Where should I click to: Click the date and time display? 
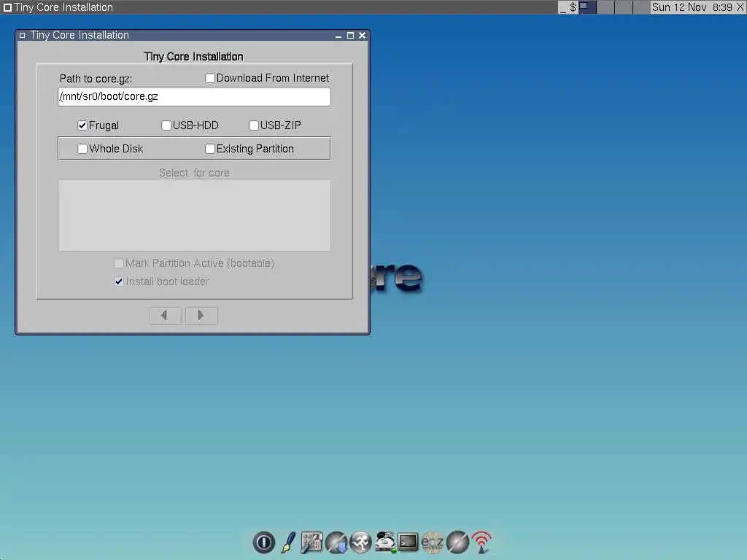tap(692, 7)
